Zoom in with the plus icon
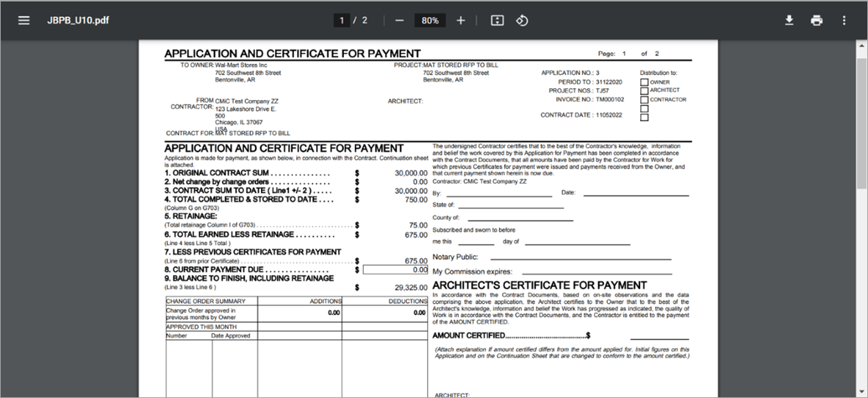 click(461, 21)
